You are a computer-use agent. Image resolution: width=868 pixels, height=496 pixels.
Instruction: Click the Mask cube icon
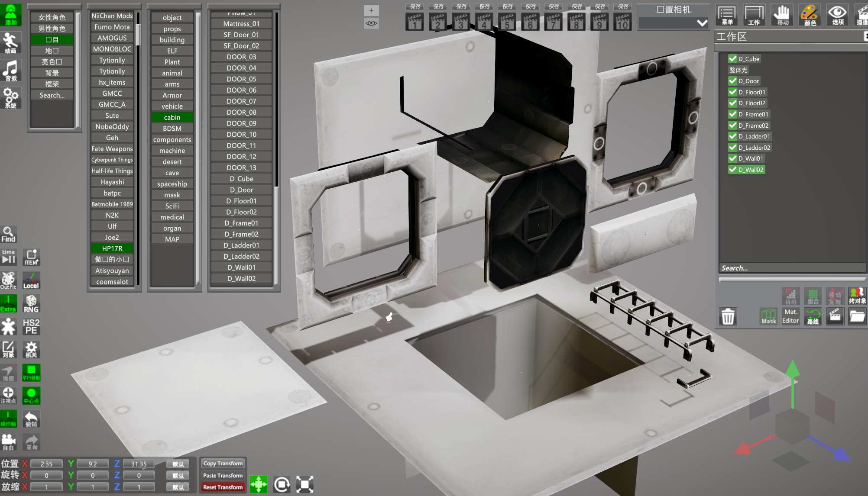769,316
